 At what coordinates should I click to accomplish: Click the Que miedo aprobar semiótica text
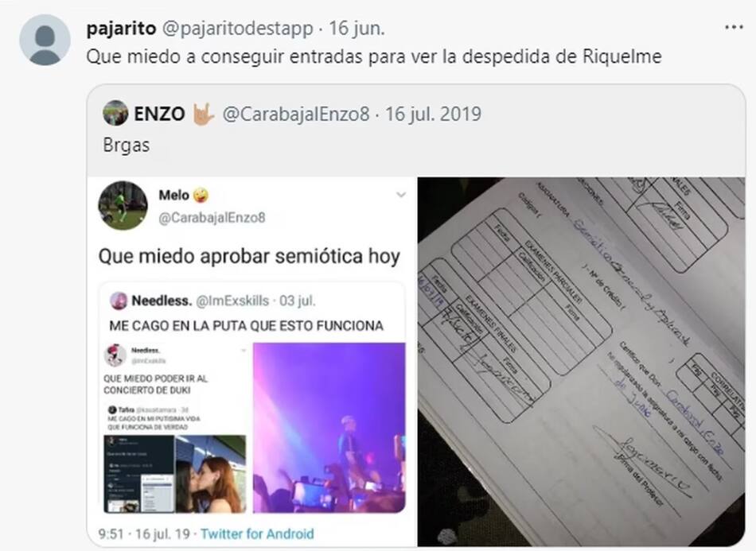click(249, 256)
